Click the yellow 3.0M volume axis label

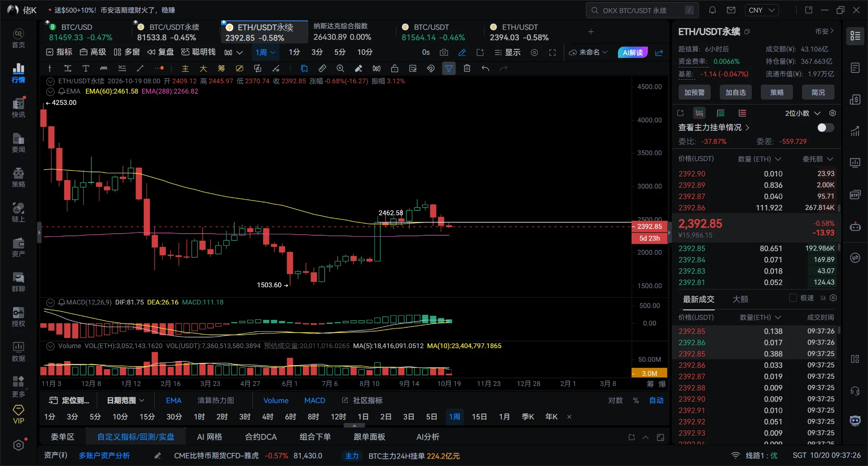[x=649, y=373]
